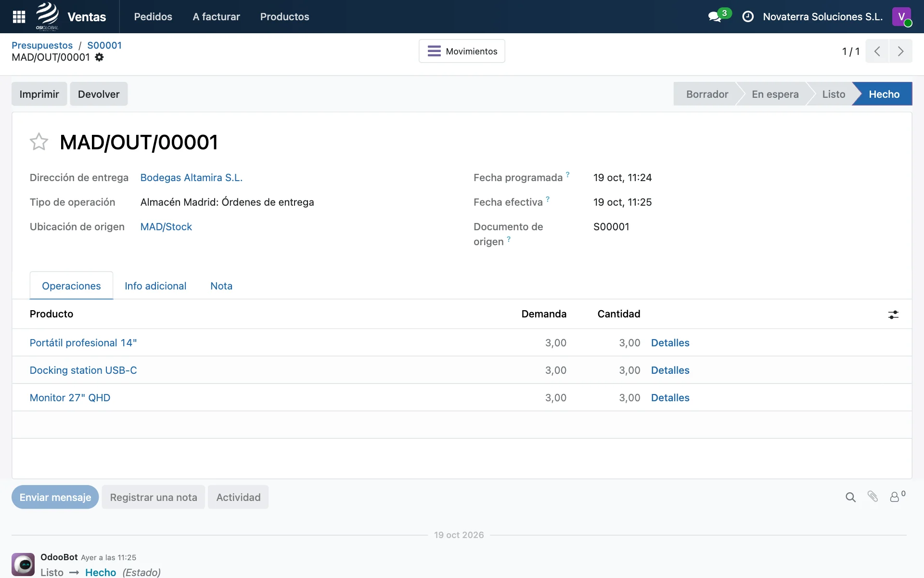The image size is (924, 578).
Task: Open the Pedidos menu
Action: [153, 17]
